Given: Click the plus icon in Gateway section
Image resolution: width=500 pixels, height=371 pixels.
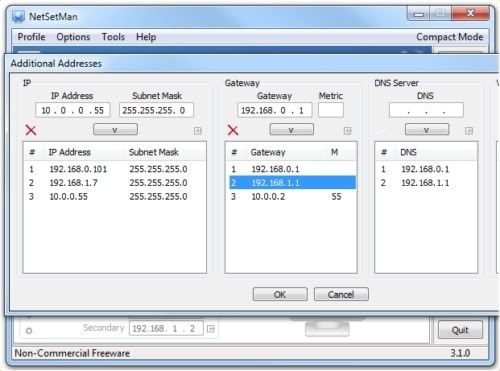Looking at the screenshot, I should point(348,131).
